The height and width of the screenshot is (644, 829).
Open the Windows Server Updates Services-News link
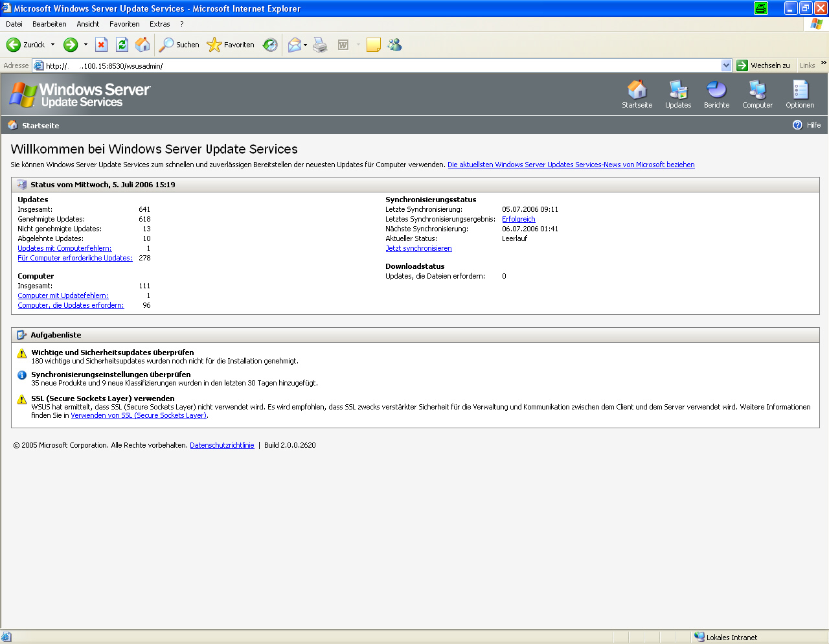click(x=571, y=165)
